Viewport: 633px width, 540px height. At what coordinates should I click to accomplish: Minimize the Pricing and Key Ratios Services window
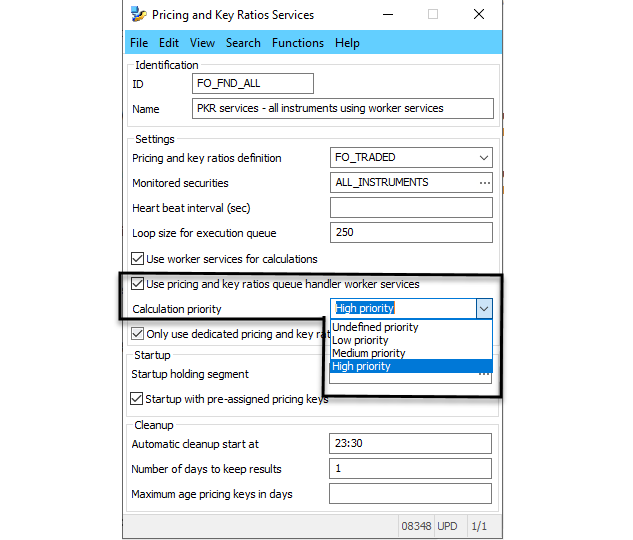388,15
